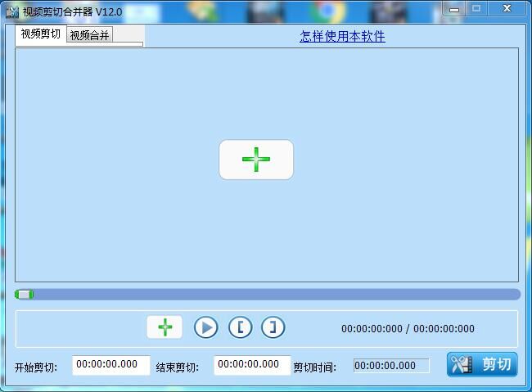The width and height of the screenshot is (532, 392).
Task: Set cut end with right bracket button
Action: coord(273,327)
